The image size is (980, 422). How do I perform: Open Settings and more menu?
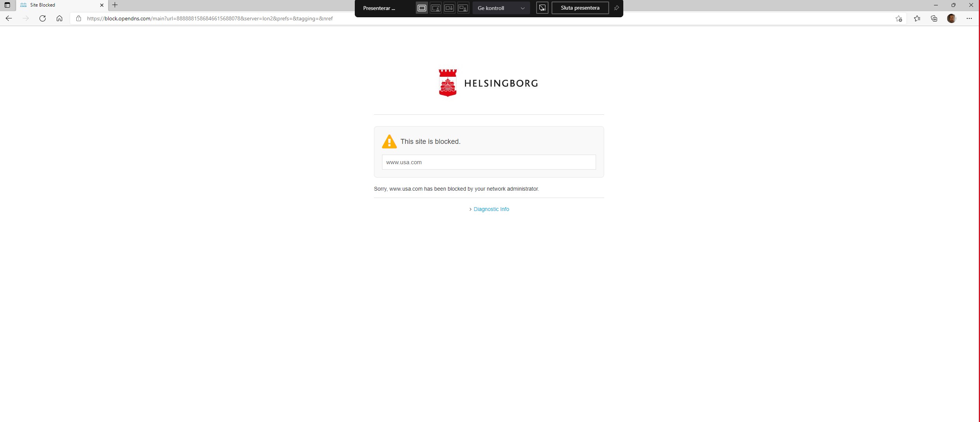969,18
